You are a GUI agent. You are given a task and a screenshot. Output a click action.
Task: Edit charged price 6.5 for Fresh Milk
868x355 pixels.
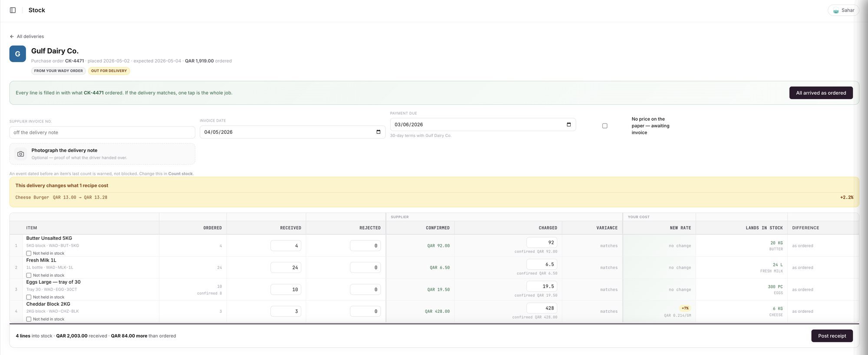542,264
